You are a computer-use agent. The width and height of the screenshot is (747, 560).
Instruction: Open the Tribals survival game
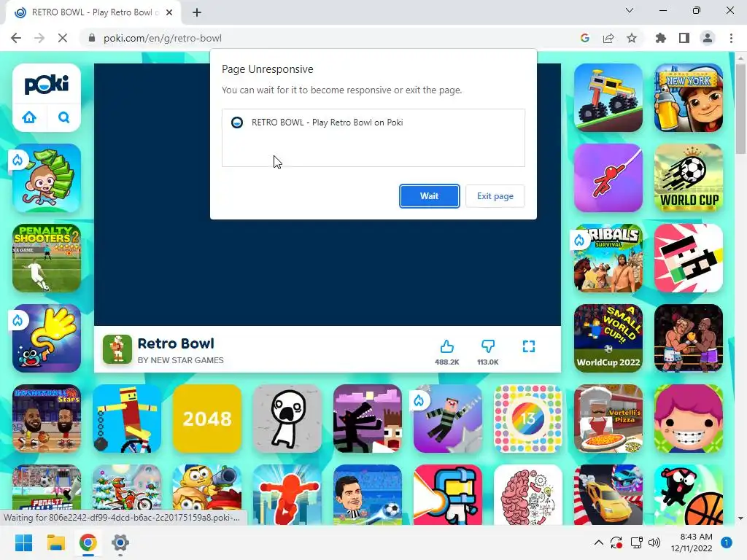(608, 258)
